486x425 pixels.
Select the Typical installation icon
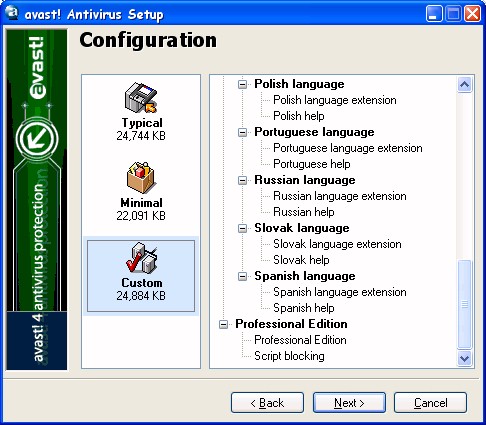(141, 97)
